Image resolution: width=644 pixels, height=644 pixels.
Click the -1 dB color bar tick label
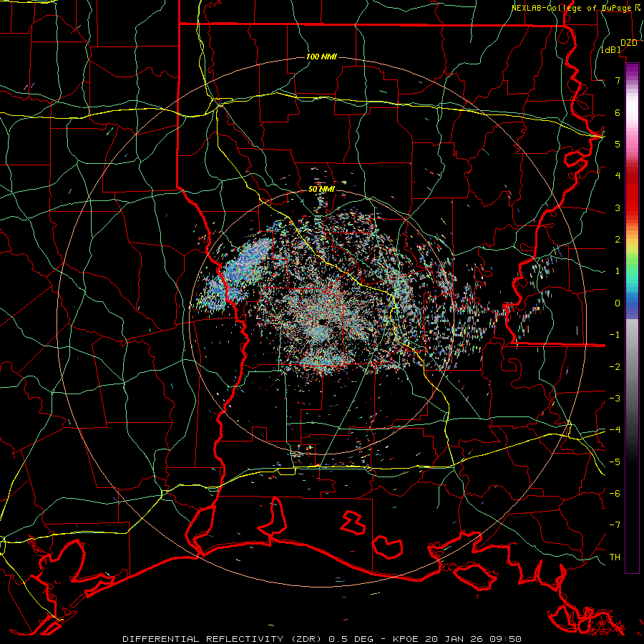pyautogui.click(x=615, y=335)
